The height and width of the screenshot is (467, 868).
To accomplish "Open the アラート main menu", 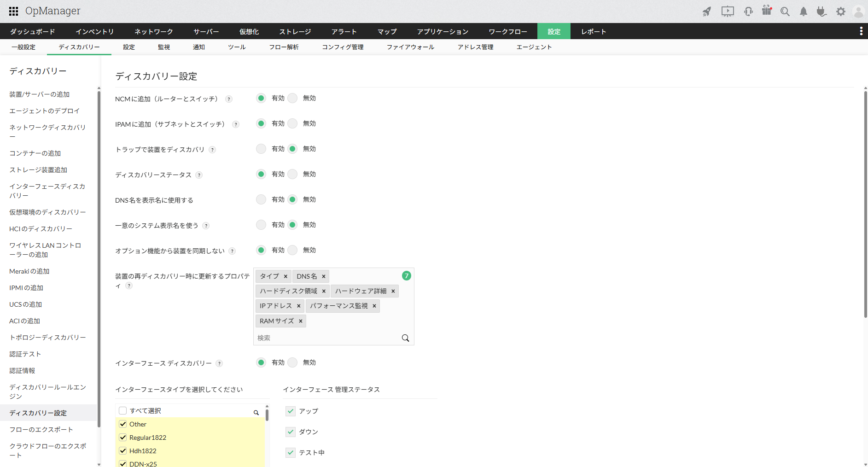I will [x=344, y=31].
